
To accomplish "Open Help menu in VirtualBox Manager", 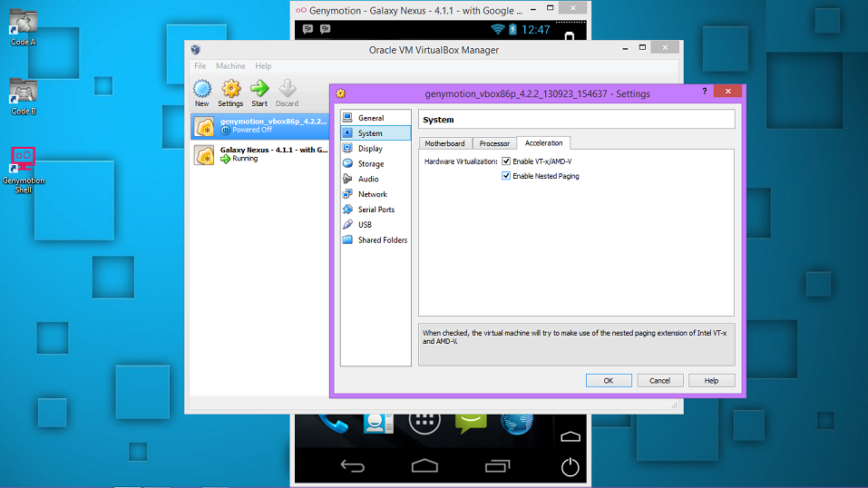I will [x=263, y=66].
